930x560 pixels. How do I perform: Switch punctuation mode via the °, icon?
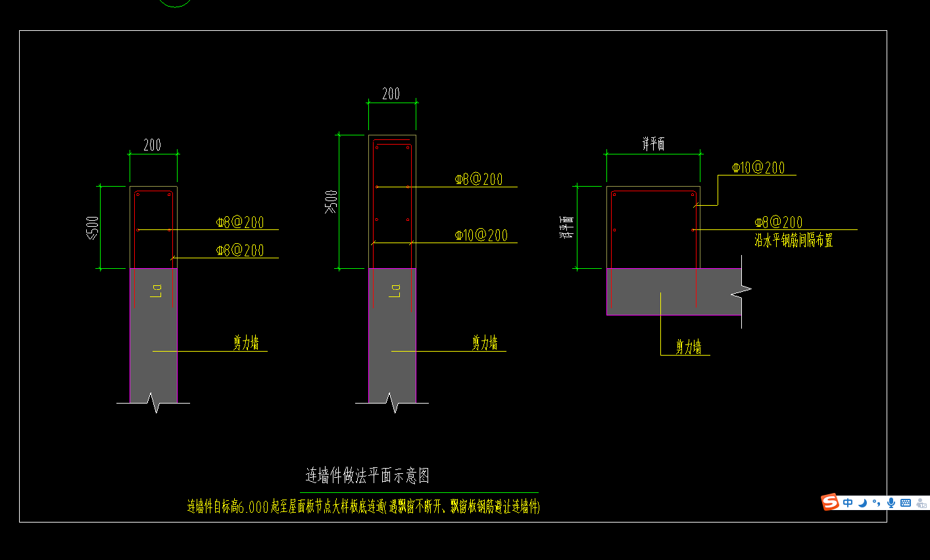[876, 503]
